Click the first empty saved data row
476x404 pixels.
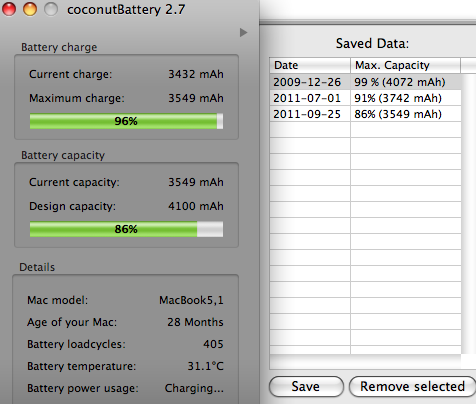(366, 130)
